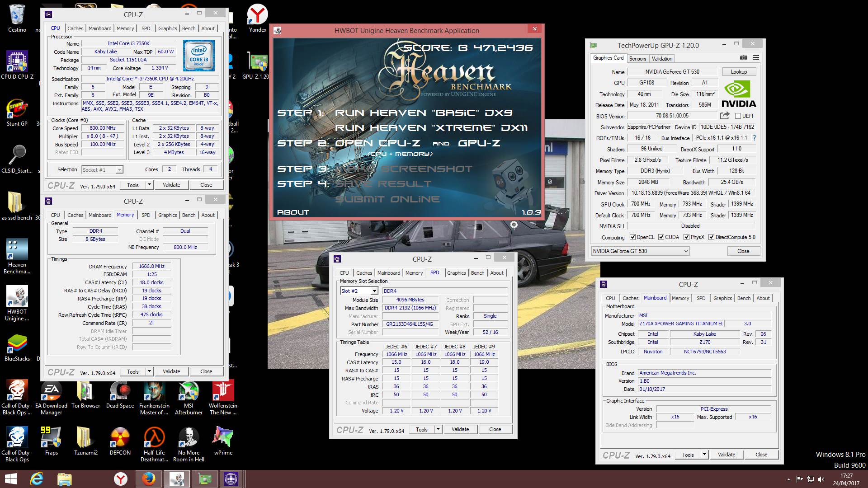The width and height of the screenshot is (868, 488).
Task: Click GPU-Z link in HWBOT step 2
Action: [x=479, y=143]
